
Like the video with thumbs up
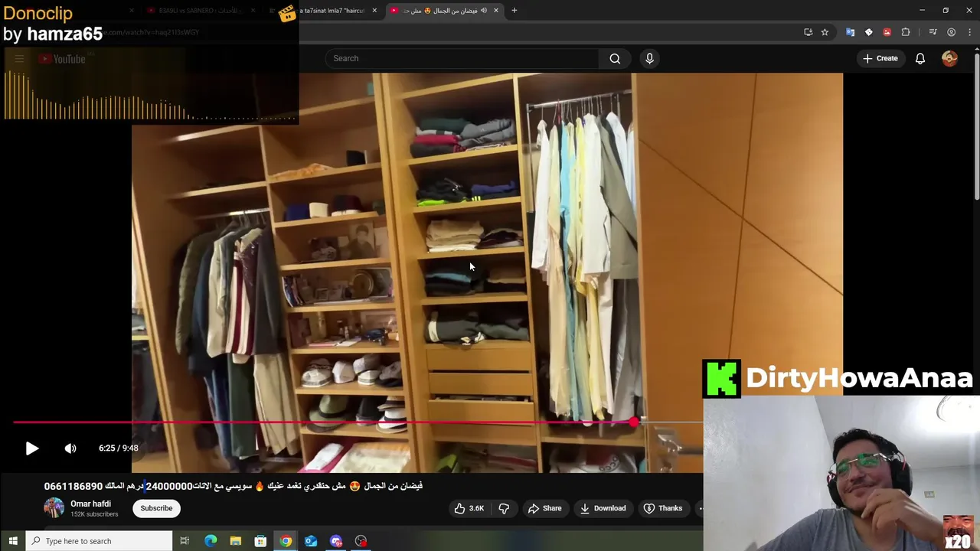tap(469, 508)
